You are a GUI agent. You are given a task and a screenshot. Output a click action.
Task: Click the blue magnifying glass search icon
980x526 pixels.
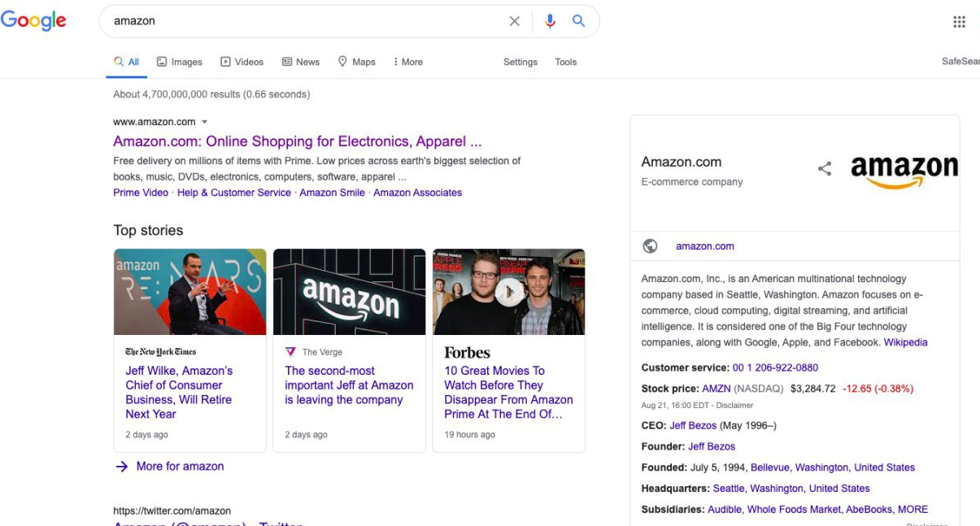(x=578, y=21)
